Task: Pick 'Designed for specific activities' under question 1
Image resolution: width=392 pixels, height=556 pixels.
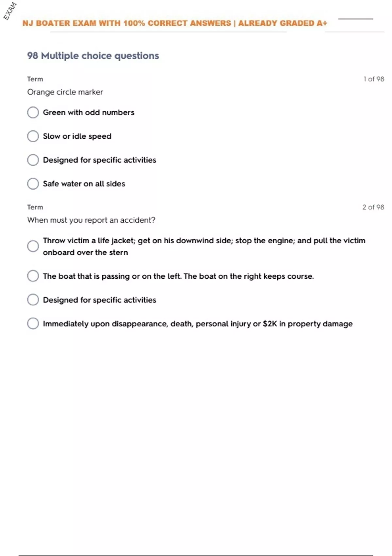Action: click(33, 160)
